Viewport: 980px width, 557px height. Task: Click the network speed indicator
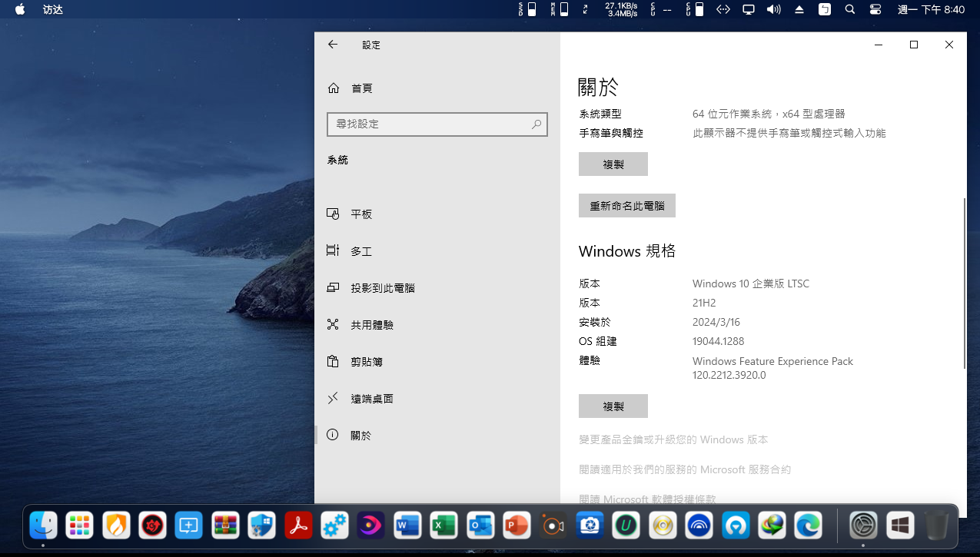point(622,9)
